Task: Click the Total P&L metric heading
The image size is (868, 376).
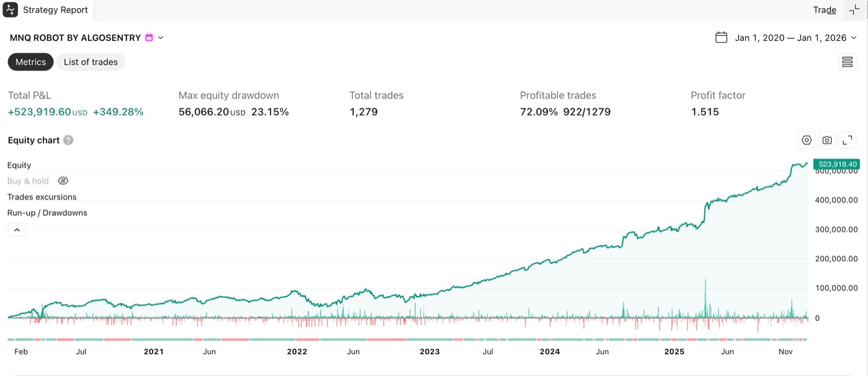Action: click(29, 95)
